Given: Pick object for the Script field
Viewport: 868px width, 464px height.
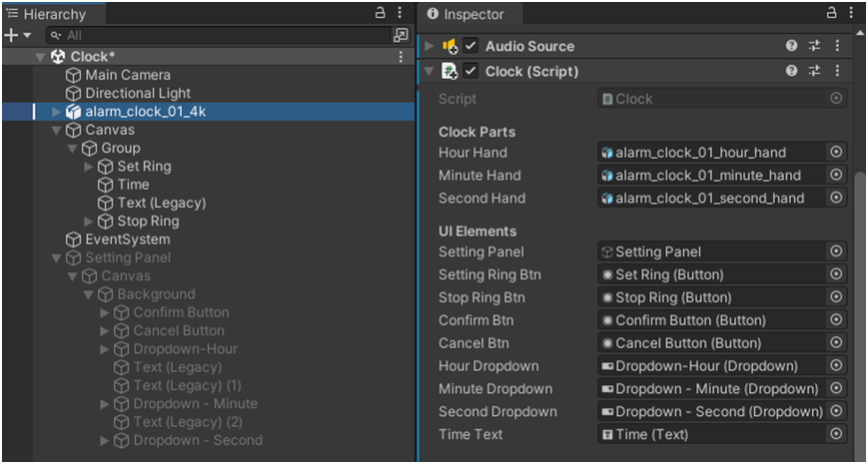Looking at the screenshot, I should click(836, 99).
